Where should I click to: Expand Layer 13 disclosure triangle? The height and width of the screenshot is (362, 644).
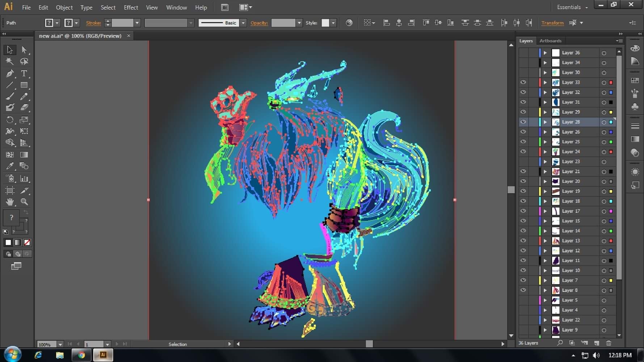pyautogui.click(x=545, y=241)
